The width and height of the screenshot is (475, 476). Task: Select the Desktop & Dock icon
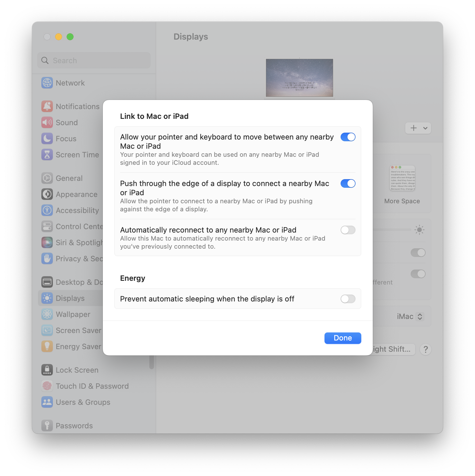[x=47, y=282]
